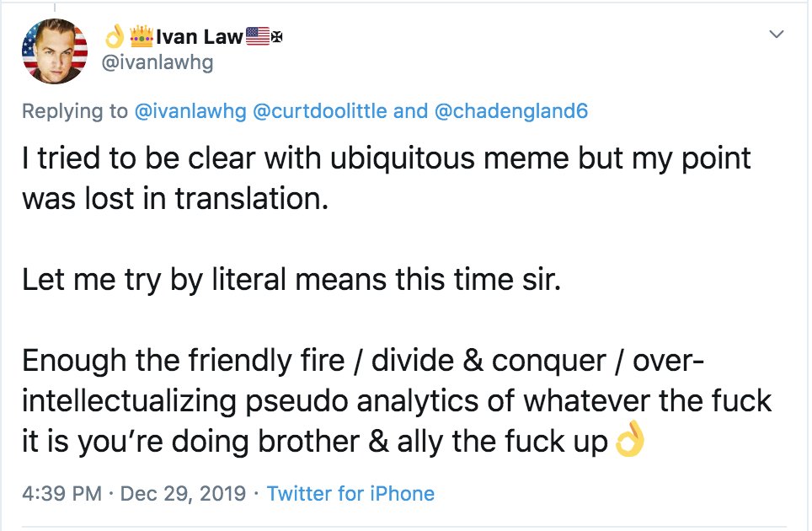Click the word "and" between the mentions
This screenshot has height=531, width=812.
click(410, 111)
